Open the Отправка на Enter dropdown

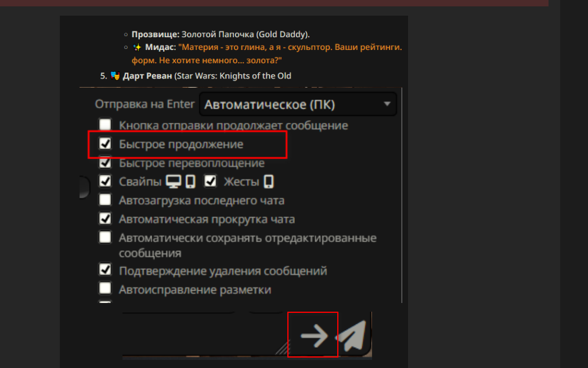(x=298, y=104)
